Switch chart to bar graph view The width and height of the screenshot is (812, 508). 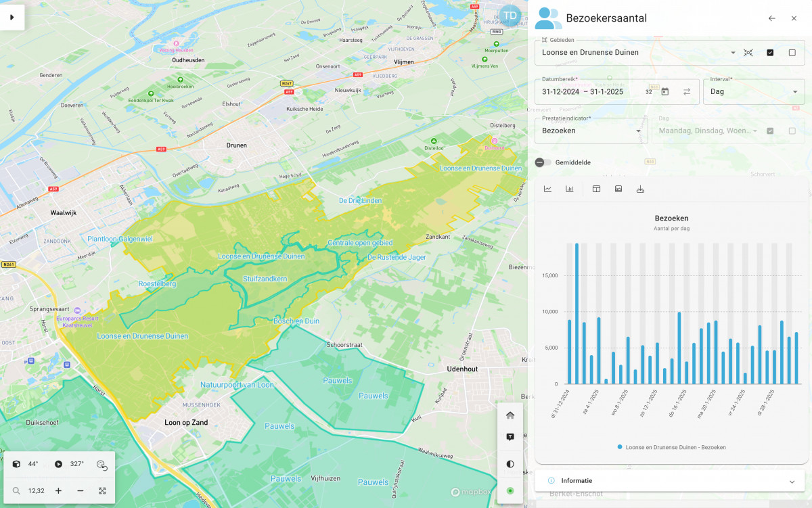[x=570, y=189]
